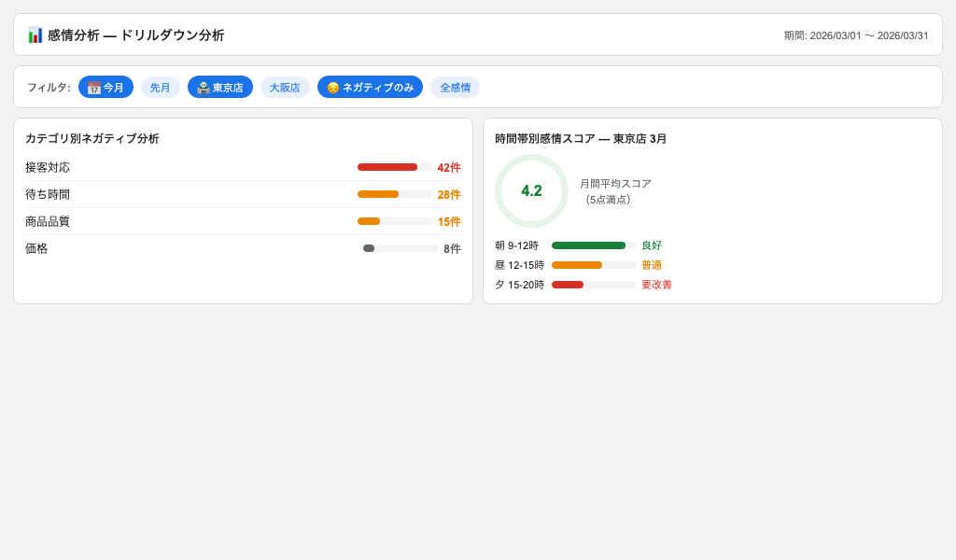Click red bar for 夕 15-20時
This screenshot has height=560, width=956.
click(x=568, y=285)
